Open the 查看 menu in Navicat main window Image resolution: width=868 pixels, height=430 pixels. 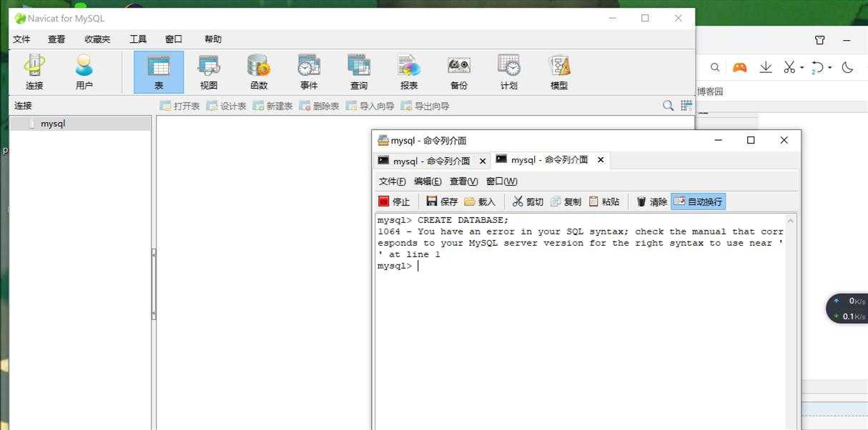56,39
